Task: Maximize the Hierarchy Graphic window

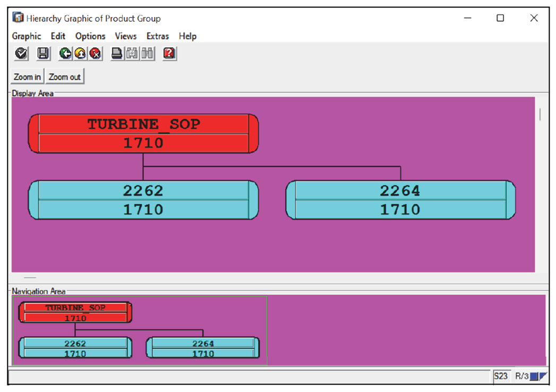Action: [500, 18]
